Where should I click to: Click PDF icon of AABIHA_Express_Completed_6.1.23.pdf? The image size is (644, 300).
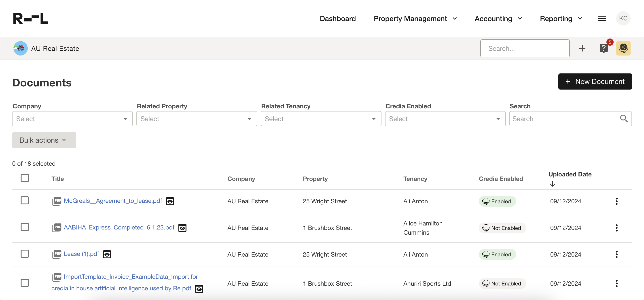coord(57,228)
